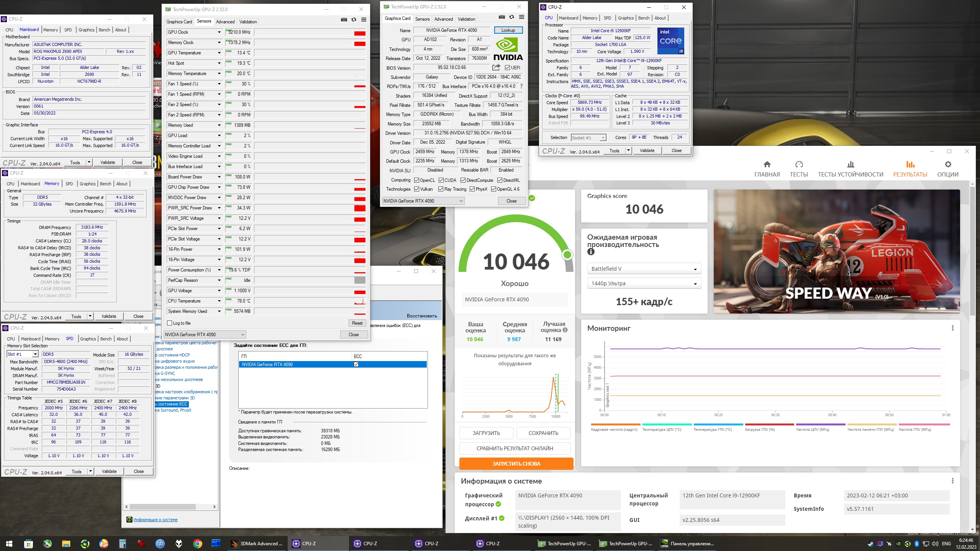Open the GPU Clock sensor dropdown
Viewport: 980px width, 551px height.
pos(219,32)
